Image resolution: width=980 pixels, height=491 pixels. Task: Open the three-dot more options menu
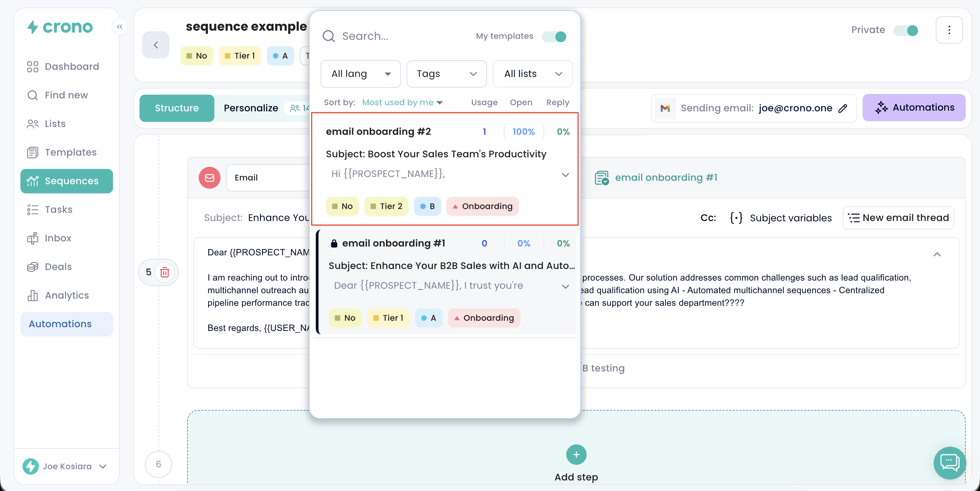point(949,30)
